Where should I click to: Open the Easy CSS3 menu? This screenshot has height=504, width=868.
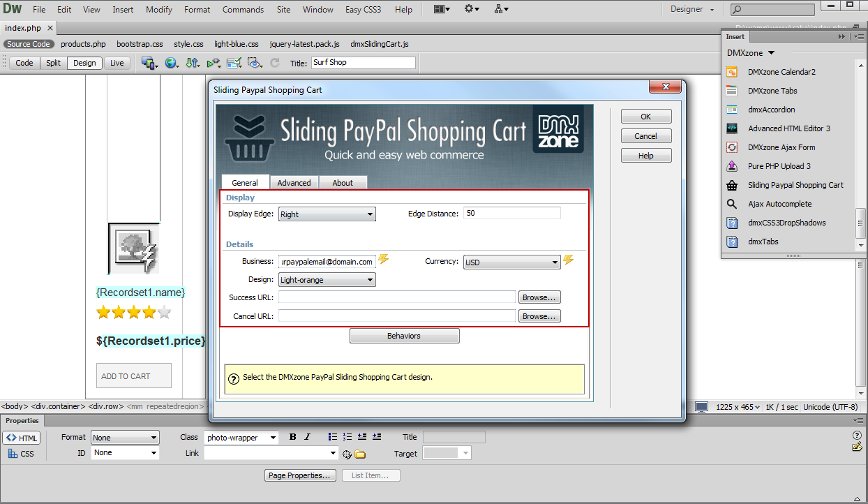364,10
